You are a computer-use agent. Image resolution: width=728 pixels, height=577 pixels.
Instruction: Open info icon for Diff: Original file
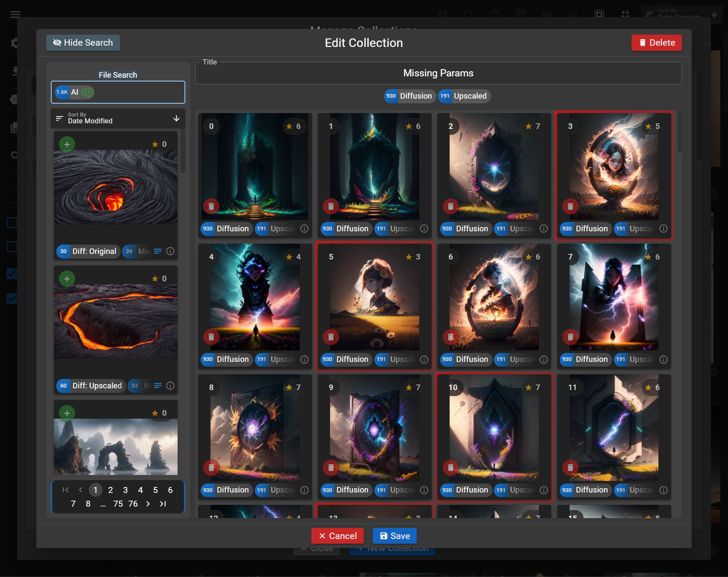click(x=170, y=251)
